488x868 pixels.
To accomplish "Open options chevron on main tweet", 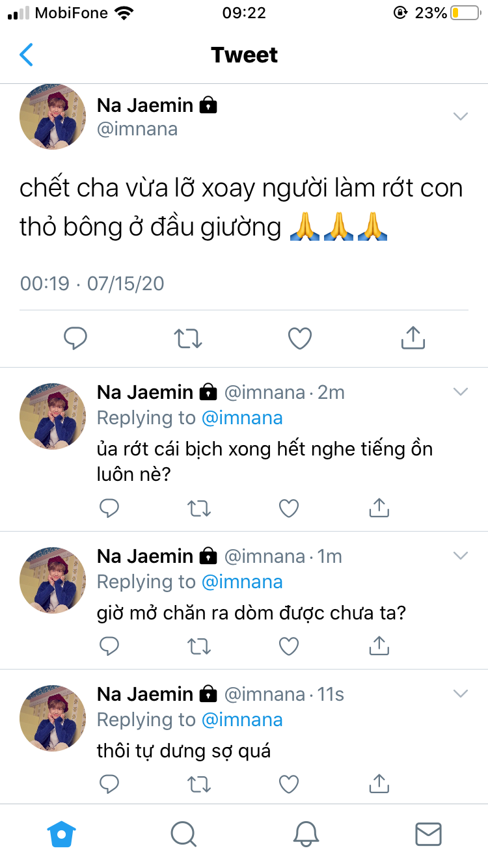I will click(x=461, y=116).
